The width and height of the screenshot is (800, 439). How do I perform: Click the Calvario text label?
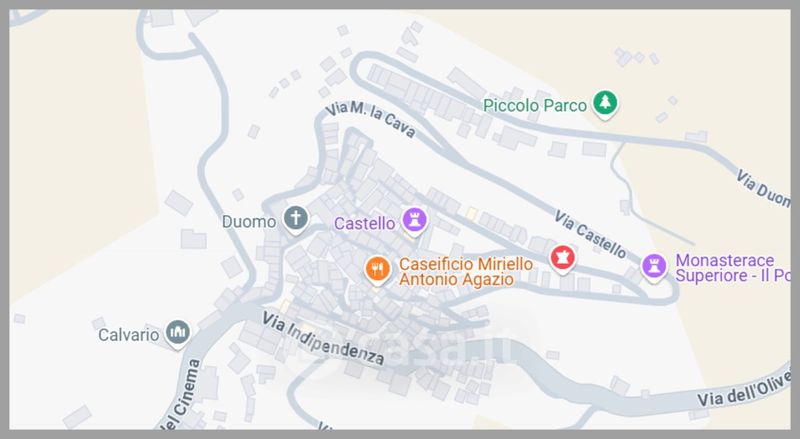coord(129,335)
